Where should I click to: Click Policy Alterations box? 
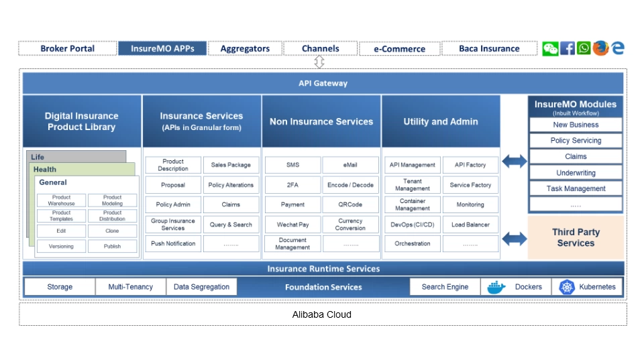(231, 185)
